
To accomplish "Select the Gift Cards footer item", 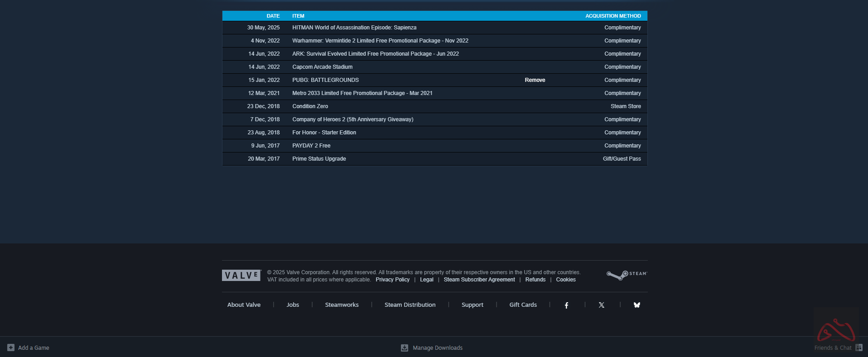I will click(x=523, y=305).
